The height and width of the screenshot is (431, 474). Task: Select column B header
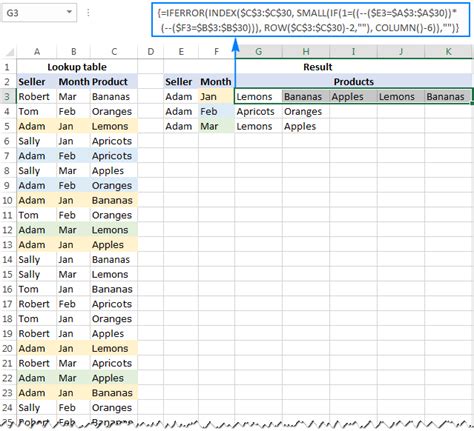click(73, 52)
